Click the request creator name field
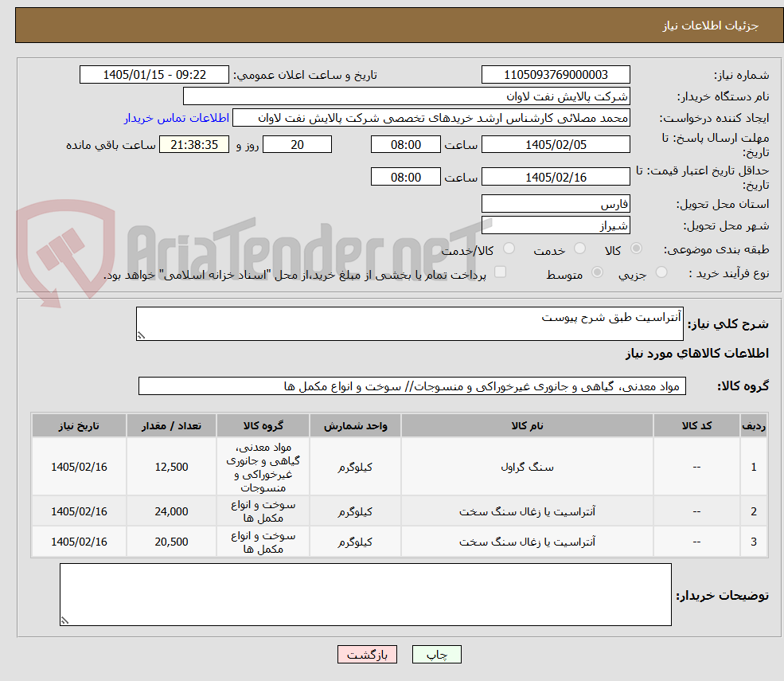This screenshot has width=784, height=681. (x=431, y=118)
